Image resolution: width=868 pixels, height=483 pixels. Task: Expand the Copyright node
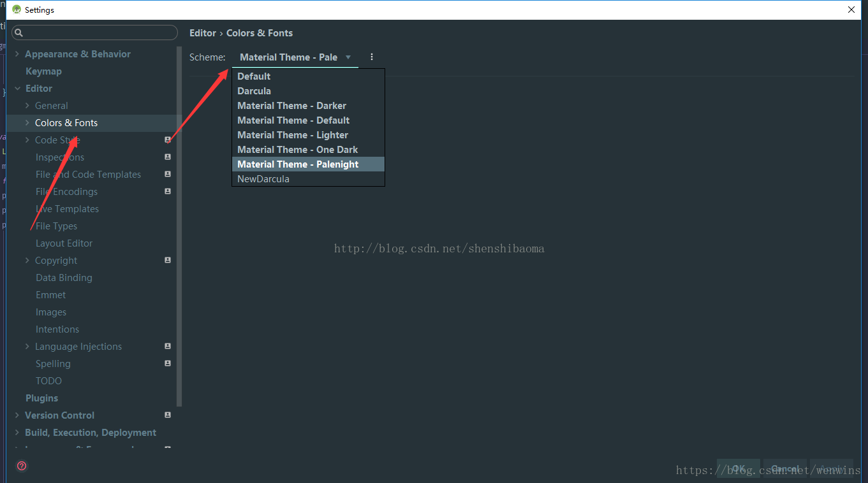click(x=27, y=261)
